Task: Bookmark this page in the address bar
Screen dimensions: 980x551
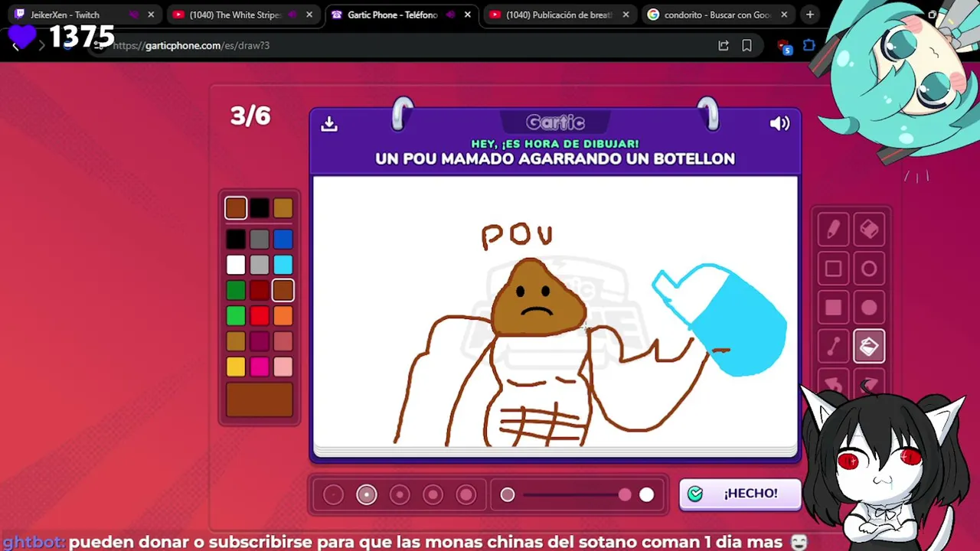Action: [x=746, y=46]
